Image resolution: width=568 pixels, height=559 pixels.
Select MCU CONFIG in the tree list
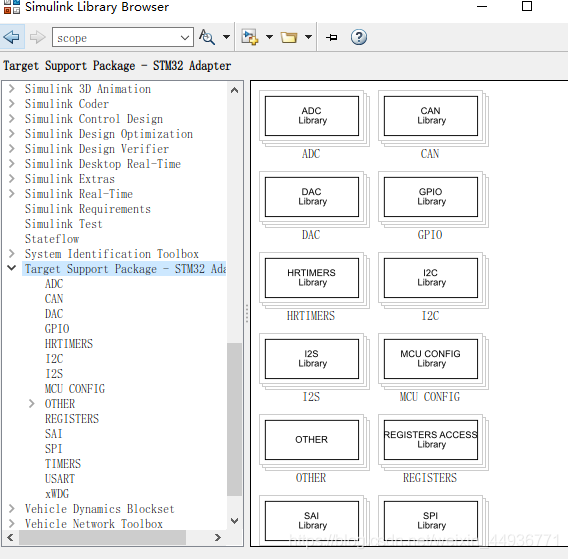pos(75,389)
